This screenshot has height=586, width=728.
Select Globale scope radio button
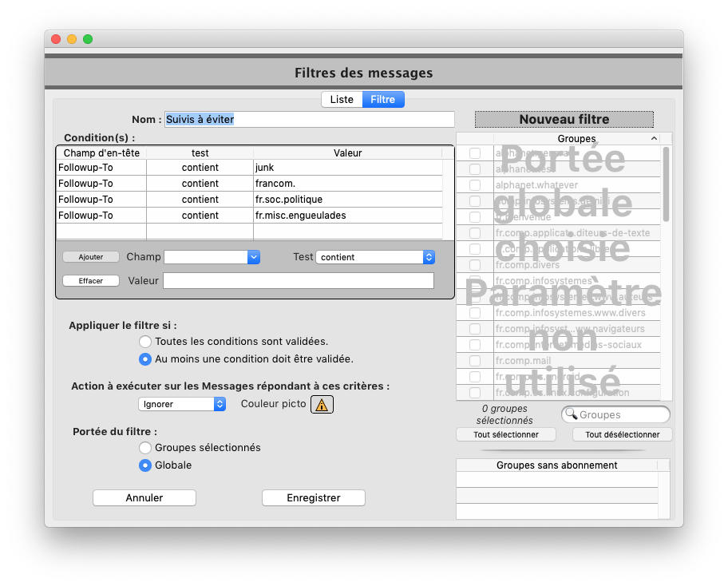pyautogui.click(x=144, y=465)
